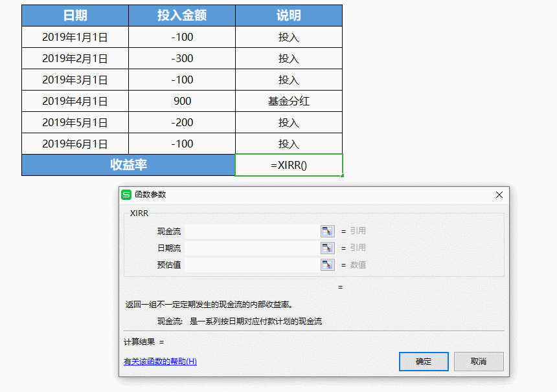Select the 说明 header cell
557x392 pixels.
click(289, 16)
